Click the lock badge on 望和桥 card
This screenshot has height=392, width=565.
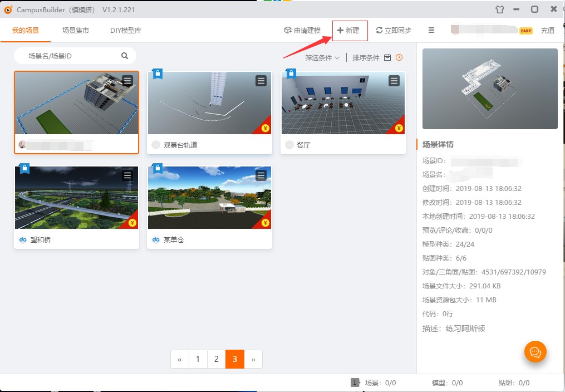click(24, 168)
